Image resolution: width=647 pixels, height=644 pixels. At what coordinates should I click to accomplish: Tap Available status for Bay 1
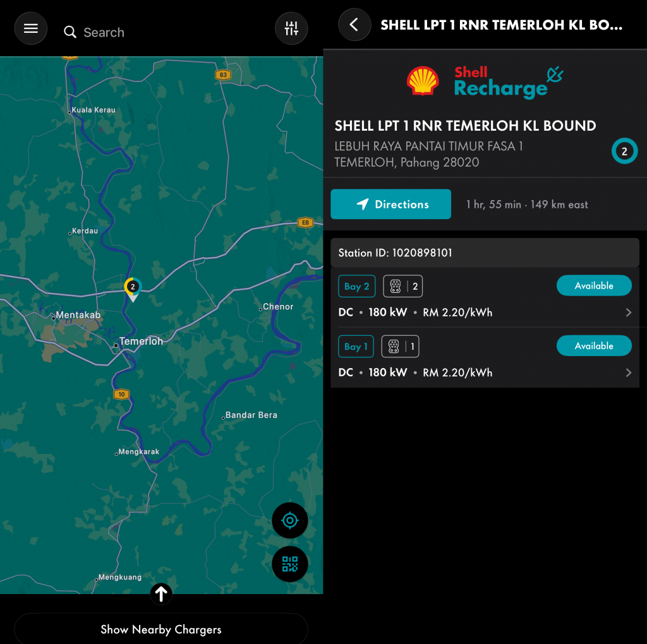click(594, 345)
